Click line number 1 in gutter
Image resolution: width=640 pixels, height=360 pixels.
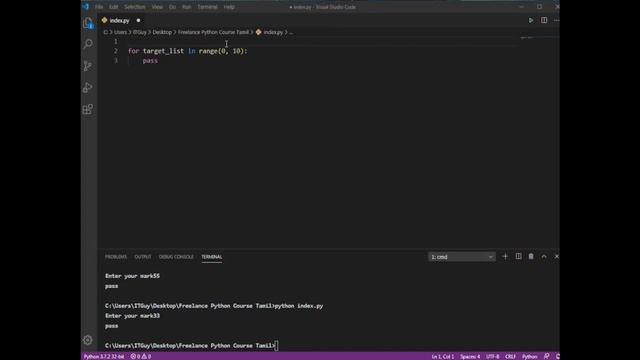[116, 41]
